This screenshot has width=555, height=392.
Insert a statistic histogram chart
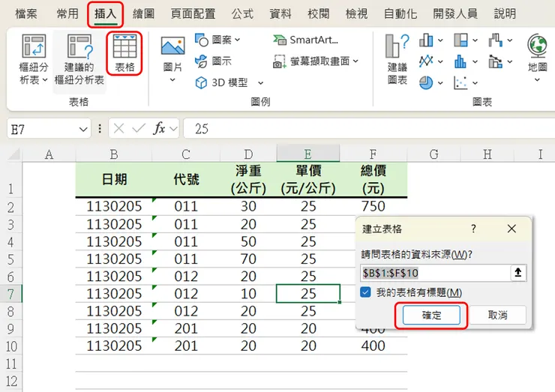[460, 61]
